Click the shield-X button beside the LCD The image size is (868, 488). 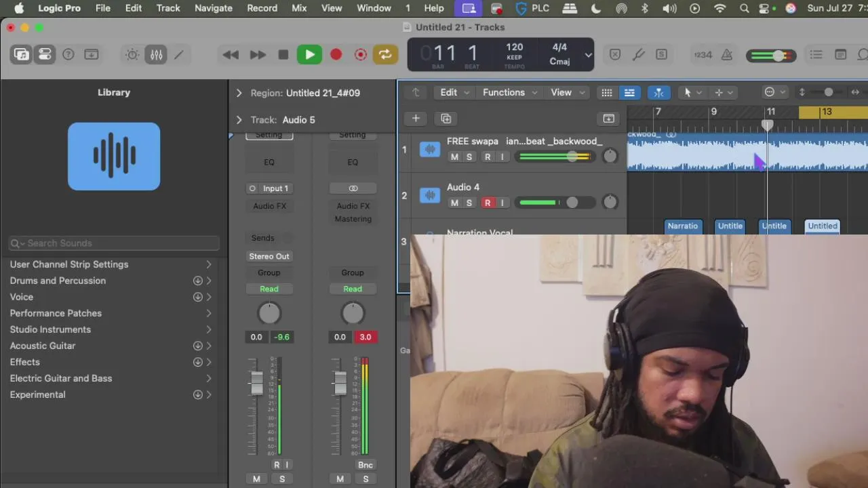click(615, 55)
